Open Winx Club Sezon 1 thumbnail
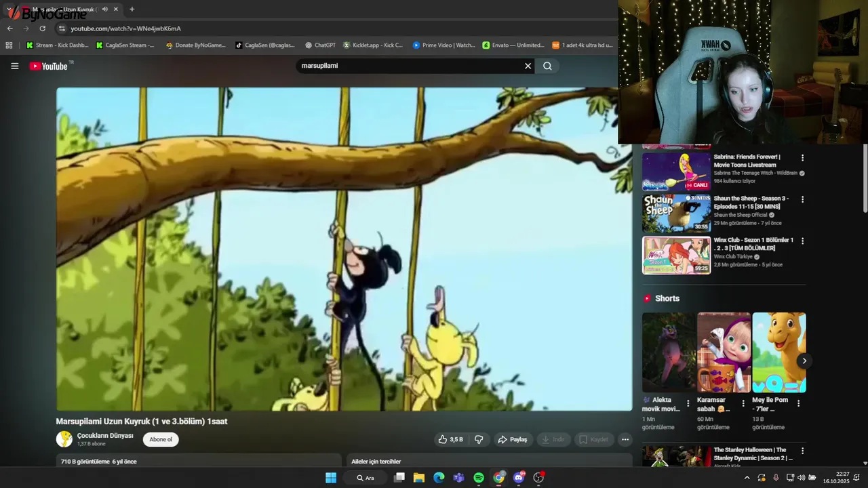 pyautogui.click(x=676, y=255)
